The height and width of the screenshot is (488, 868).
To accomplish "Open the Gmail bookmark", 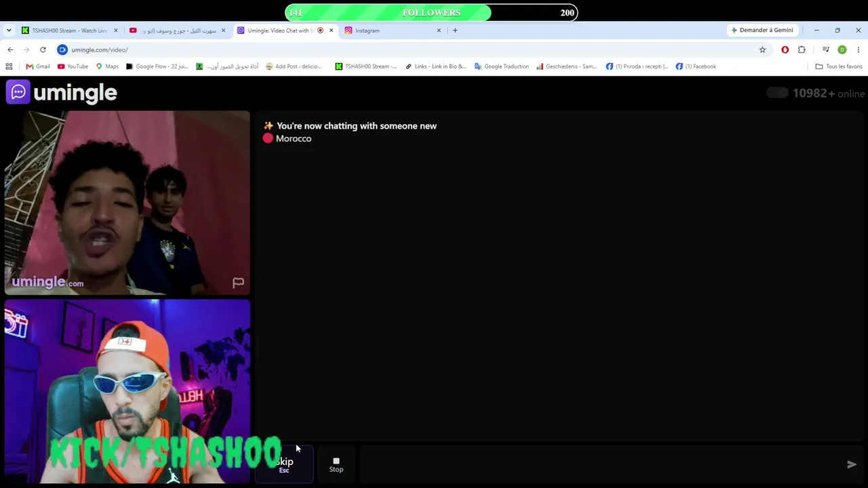I will coord(38,66).
